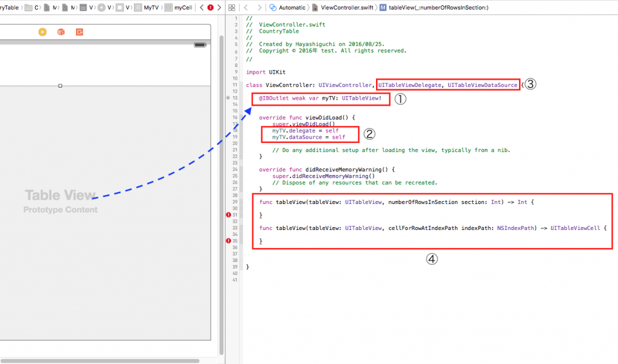Viewport: 618px width, 364px height.
Task: Click the Exit icon in scene dock
Action: pos(80,32)
